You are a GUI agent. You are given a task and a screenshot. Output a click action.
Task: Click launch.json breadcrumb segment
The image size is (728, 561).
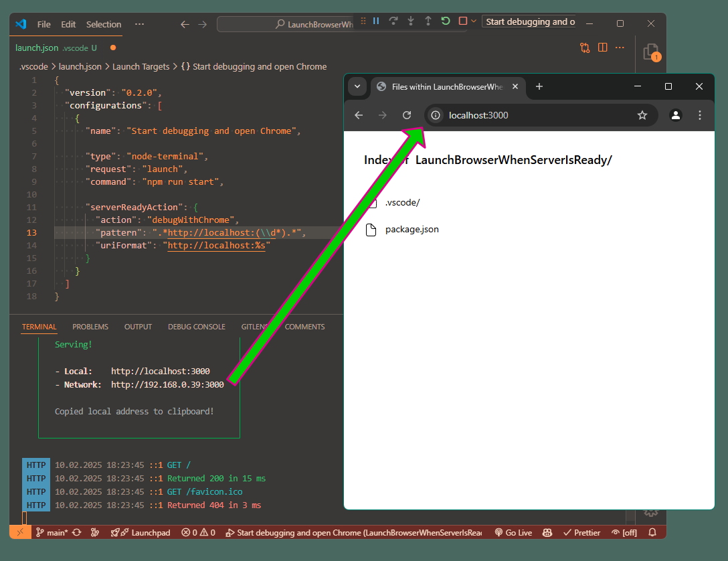tap(80, 66)
